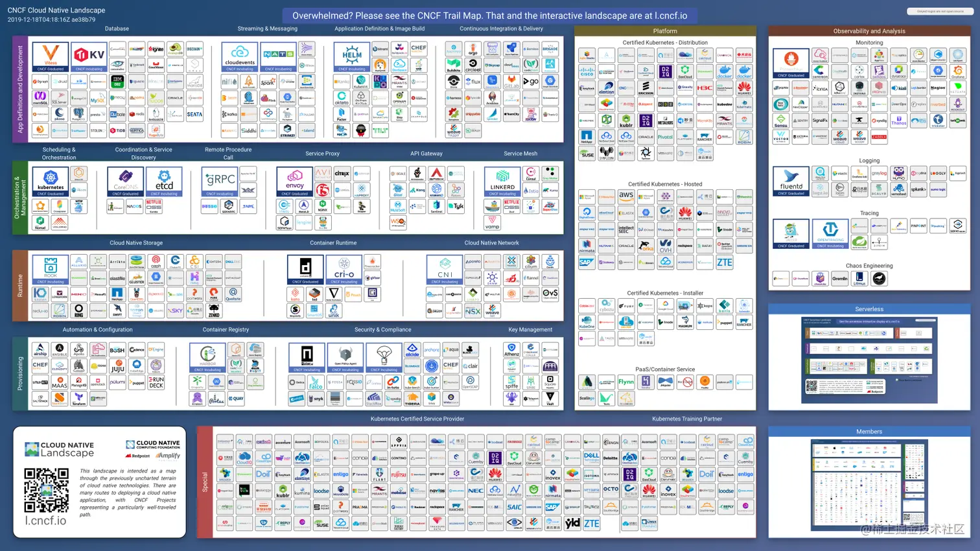Click the Kubernetes Training Partner heading

pos(687,419)
